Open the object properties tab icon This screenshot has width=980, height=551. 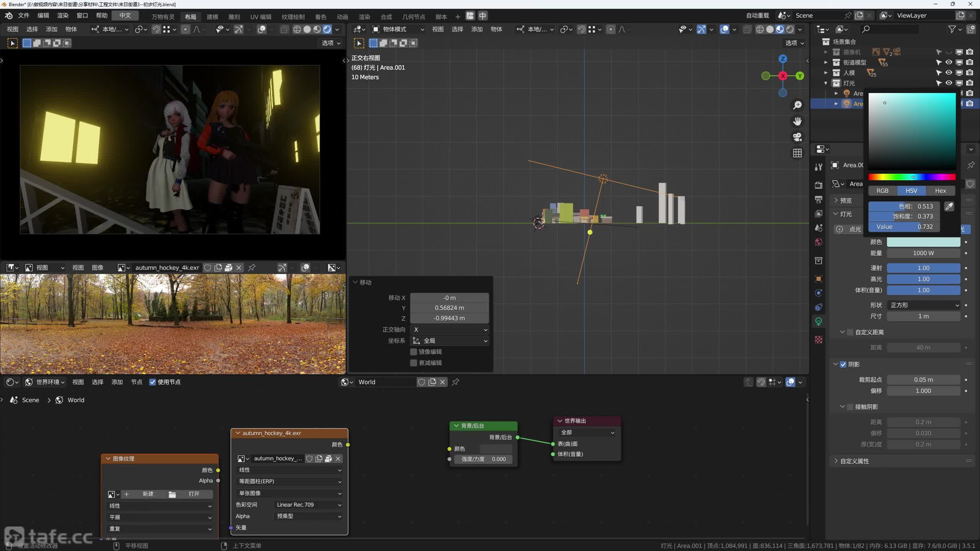[818, 279]
